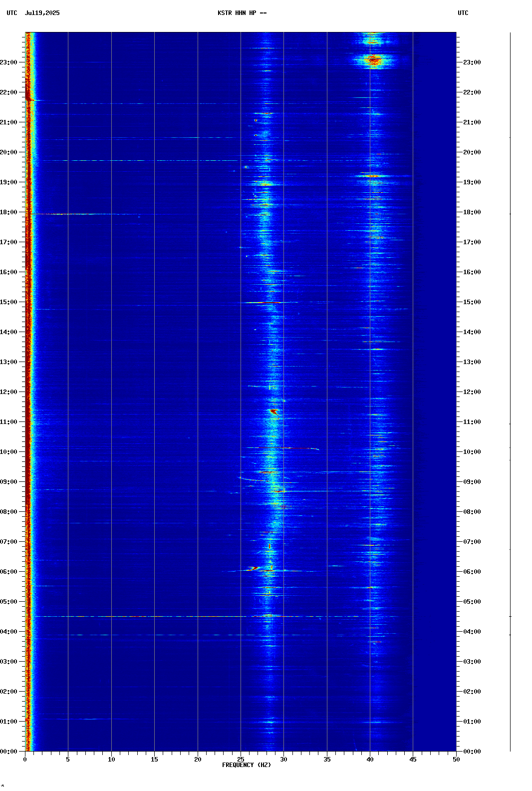The width and height of the screenshot is (532, 791).
Task: Select "10:00" on the right time axis
Action: point(472,452)
